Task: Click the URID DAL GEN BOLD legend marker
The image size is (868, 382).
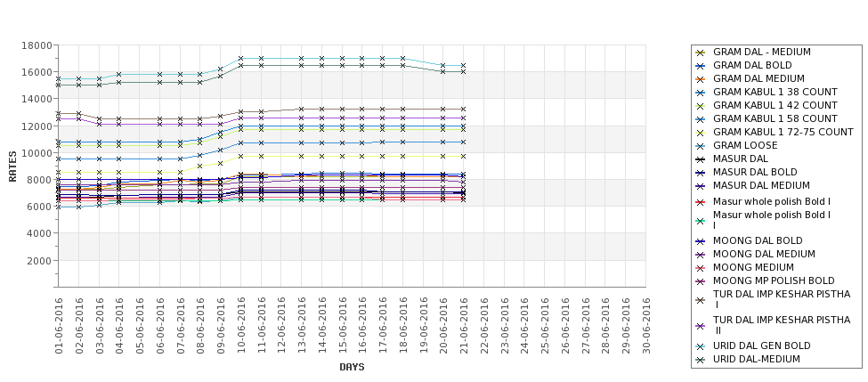Action: coord(701,346)
